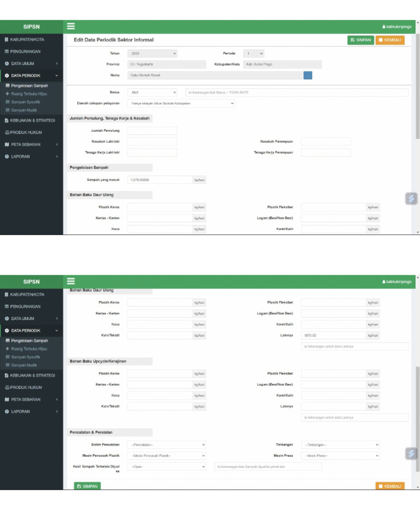
Task: Click the Jumlah Pemulung input field
Action: point(152,131)
